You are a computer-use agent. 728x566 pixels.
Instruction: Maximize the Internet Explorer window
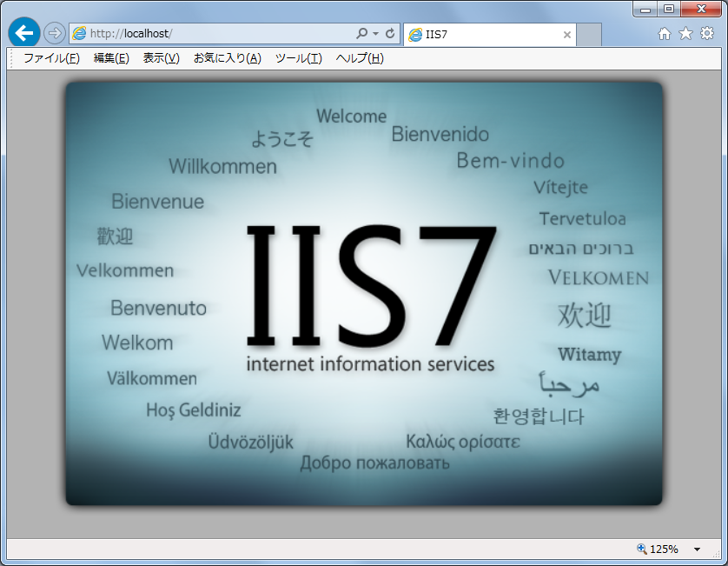coord(669,9)
